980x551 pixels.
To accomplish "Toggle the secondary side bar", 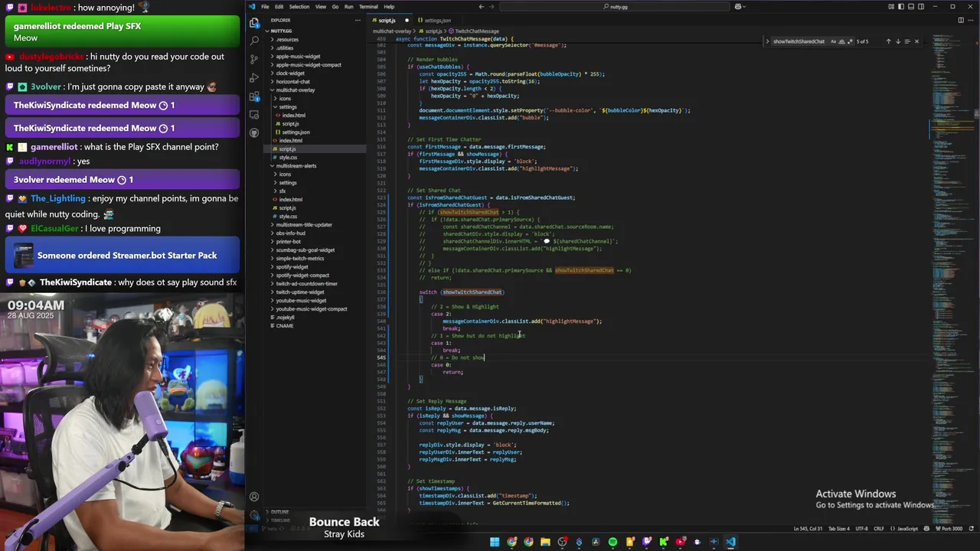I will coord(921,6).
